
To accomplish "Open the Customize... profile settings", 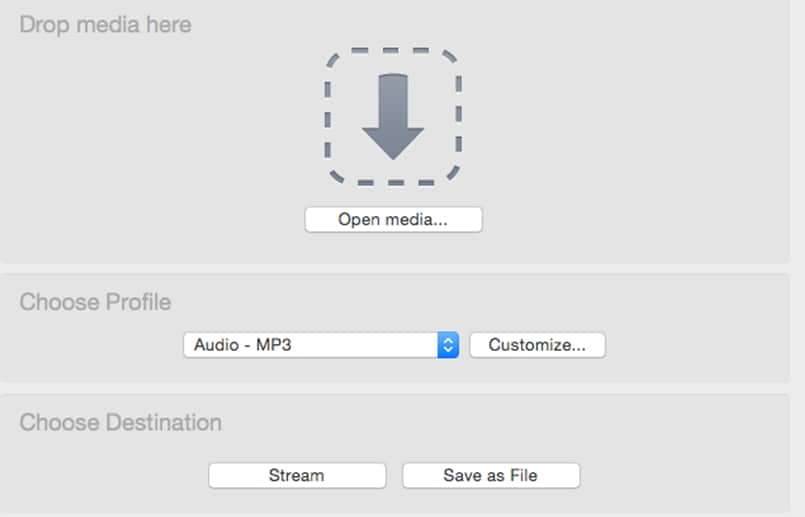I will 537,345.
